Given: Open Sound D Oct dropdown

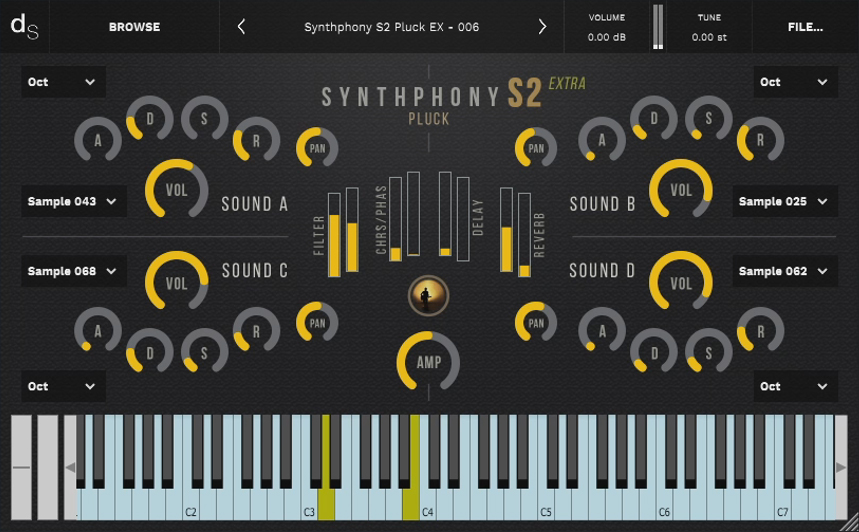Looking at the screenshot, I should (x=795, y=386).
